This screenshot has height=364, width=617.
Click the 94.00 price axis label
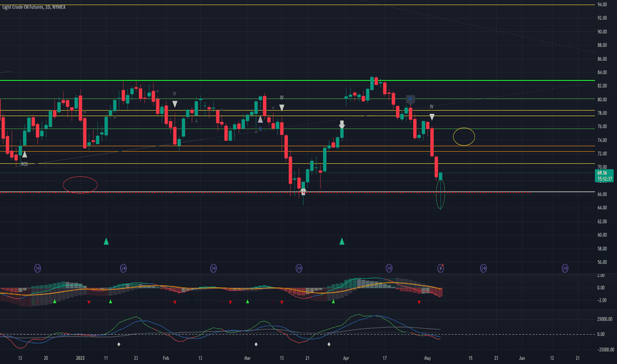pyautogui.click(x=602, y=5)
